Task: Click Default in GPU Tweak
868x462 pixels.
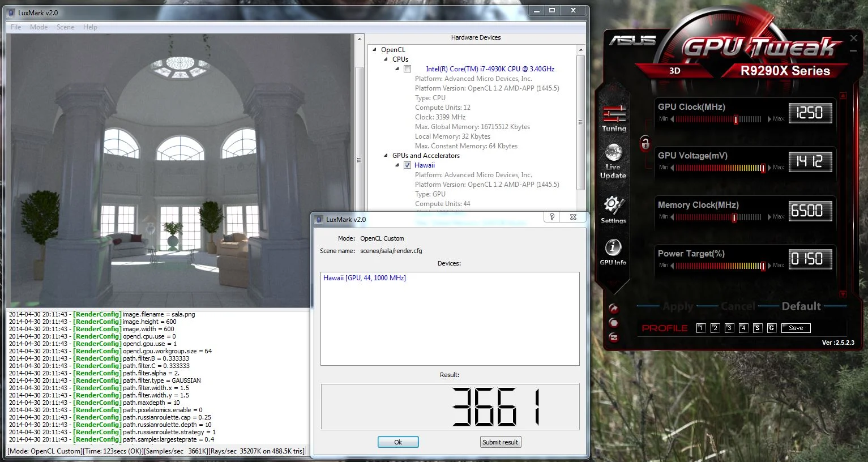Action: point(801,306)
